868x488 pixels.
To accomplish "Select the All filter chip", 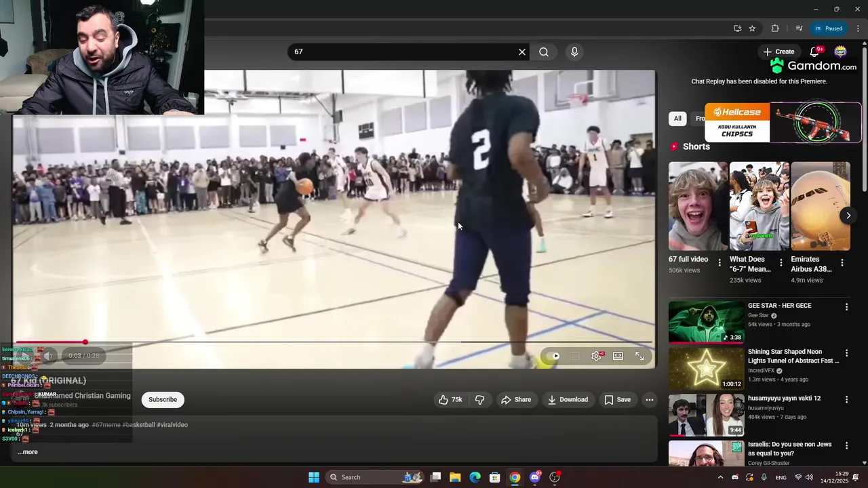I will (677, 119).
